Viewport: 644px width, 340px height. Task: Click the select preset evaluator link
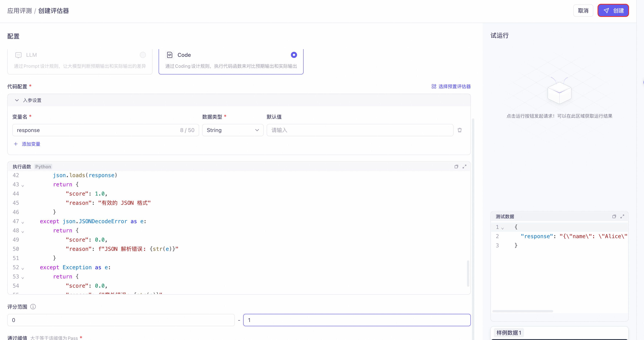(x=451, y=86)
